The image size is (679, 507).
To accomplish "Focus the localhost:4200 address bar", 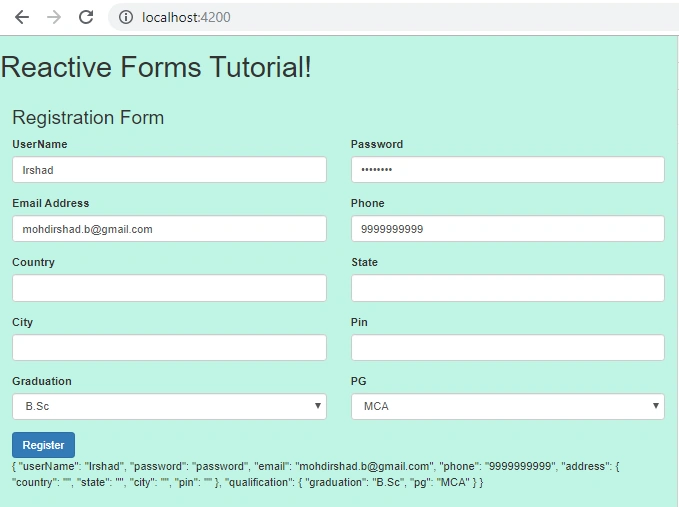I will (x=393, y=17).
